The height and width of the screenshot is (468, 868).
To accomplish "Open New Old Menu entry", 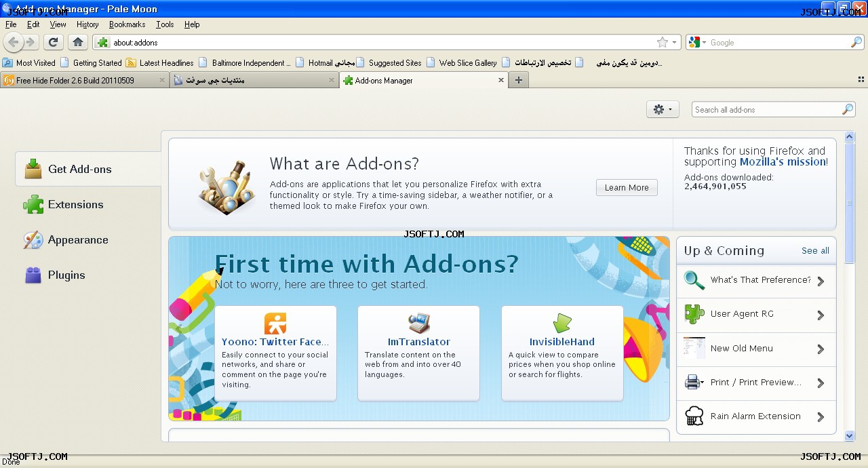I will point(756,349).
